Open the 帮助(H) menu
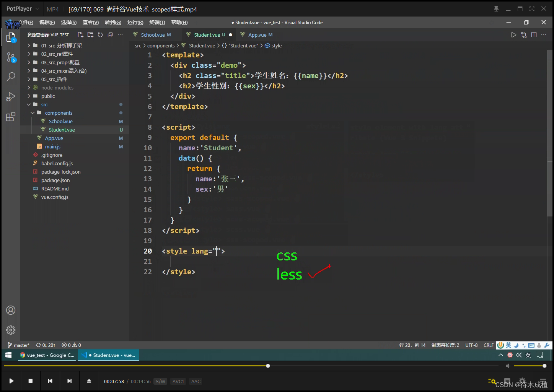 tap(179, 23)
